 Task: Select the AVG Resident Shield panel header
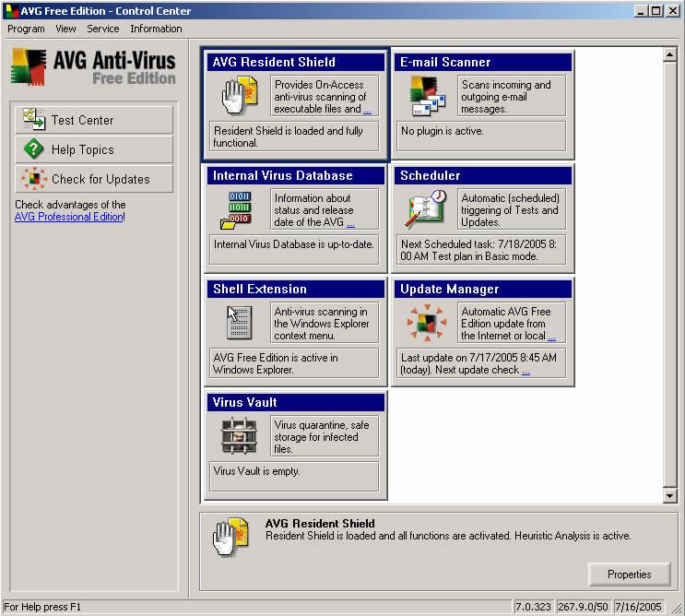pyautogui.click(x=296, y=62)
